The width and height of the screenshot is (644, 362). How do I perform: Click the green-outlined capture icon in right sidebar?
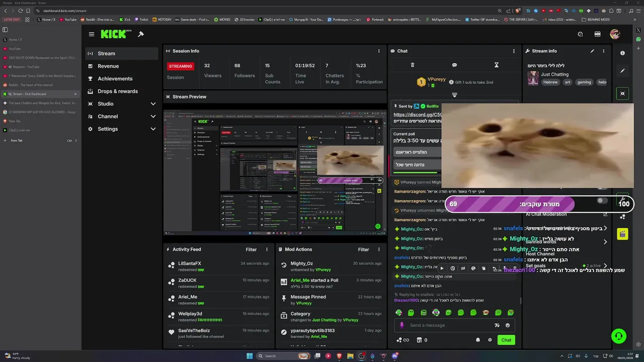[x=622, y=94]
